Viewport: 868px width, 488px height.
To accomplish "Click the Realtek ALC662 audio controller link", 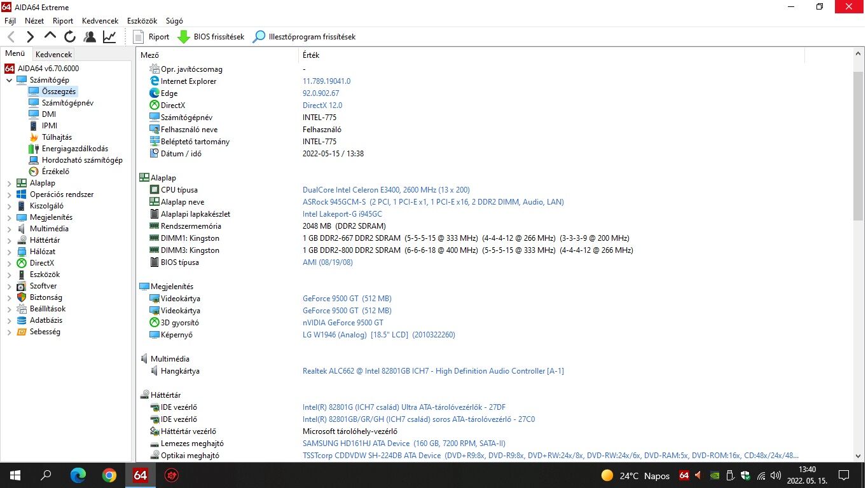I will (x=433, y=371).
